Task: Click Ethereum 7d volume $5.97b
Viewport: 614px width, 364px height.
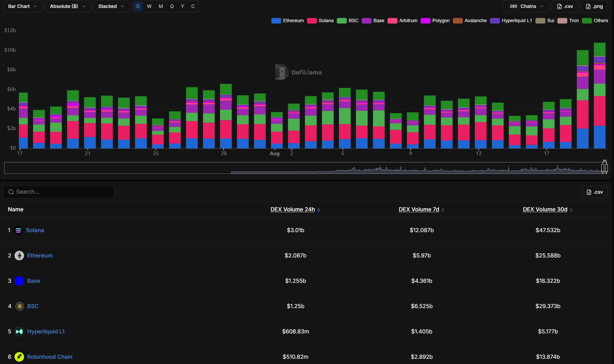Action: [422, 256]
